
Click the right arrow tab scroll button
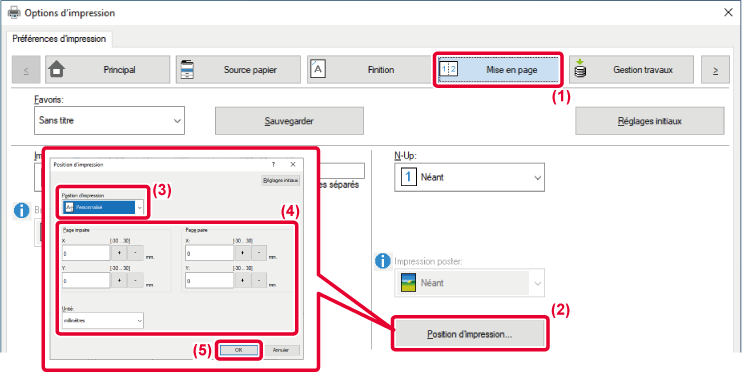[715, 70]
